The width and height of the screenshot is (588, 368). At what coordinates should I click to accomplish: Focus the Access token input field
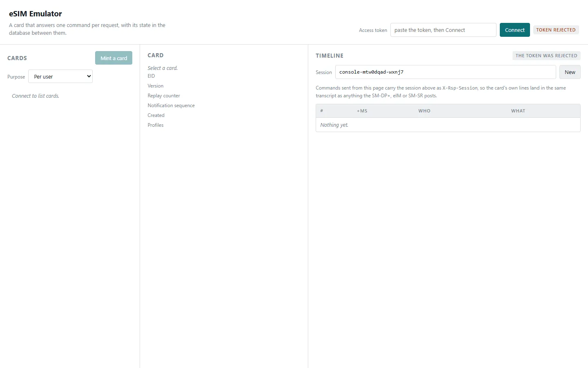(x=443, y=30)
